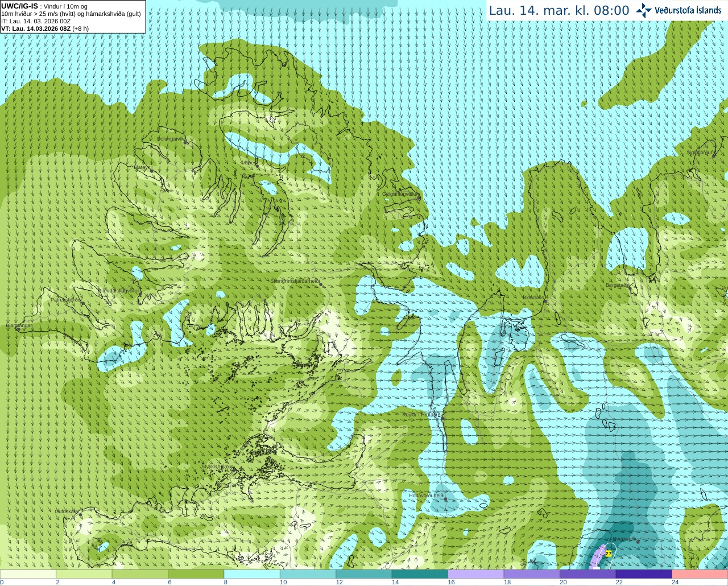Select the Steingrímsfjarðarheiði station marker

click(x=321, y=284)
